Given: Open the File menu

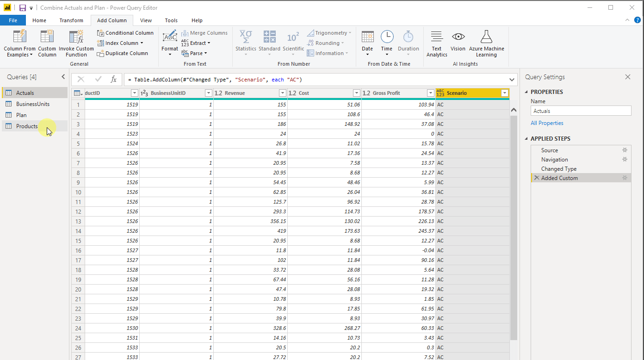Looking at the screenshot, I should 13,20.
